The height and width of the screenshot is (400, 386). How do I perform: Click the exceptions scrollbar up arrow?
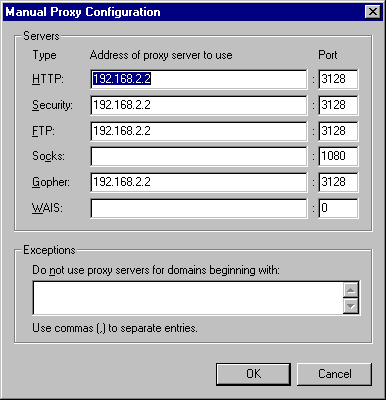tap(351, 290)
